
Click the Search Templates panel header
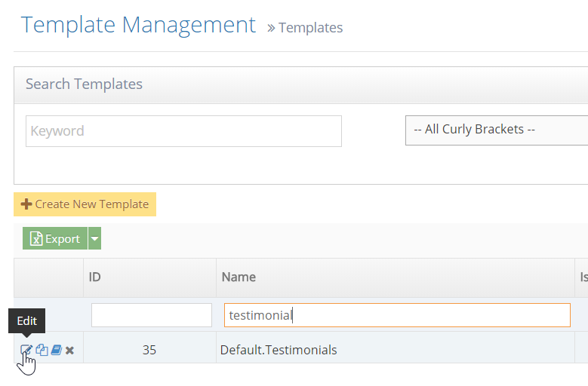pos(84,84)
